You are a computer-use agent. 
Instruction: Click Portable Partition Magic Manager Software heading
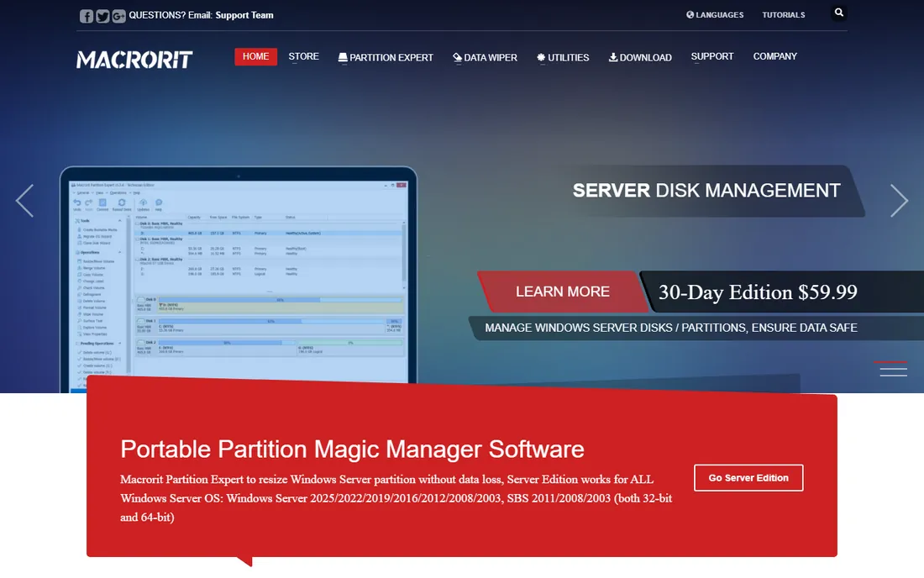point(352,449)
